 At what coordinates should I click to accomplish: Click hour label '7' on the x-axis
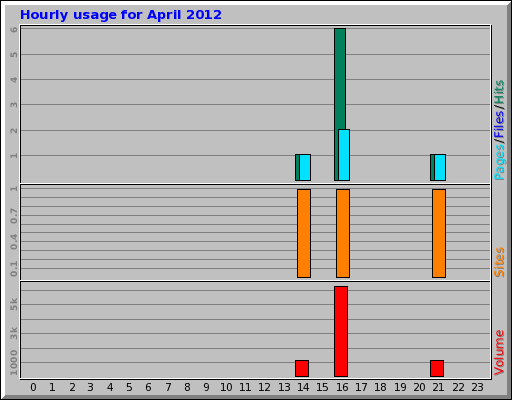[x=168, y=387]
